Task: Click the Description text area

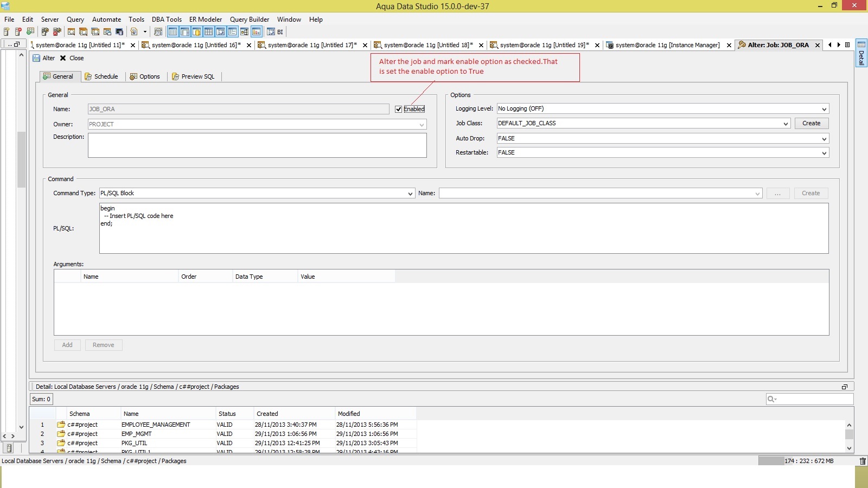Action: tap(257, 145)
